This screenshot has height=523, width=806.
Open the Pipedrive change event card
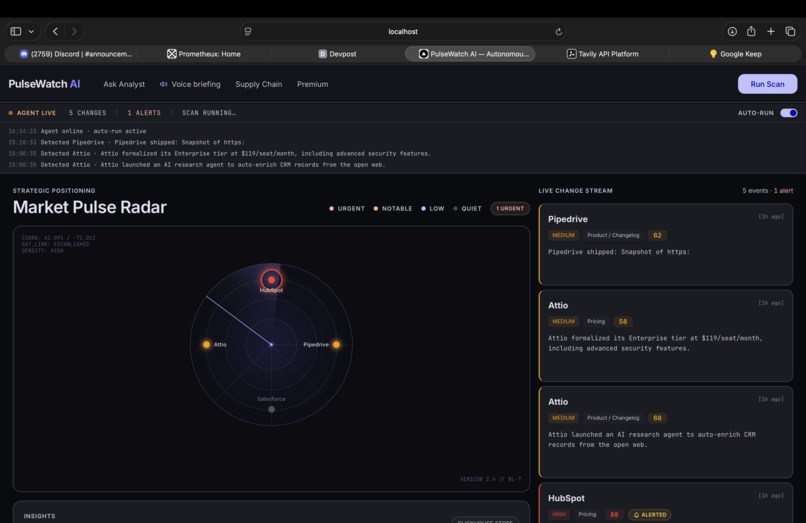666,245
